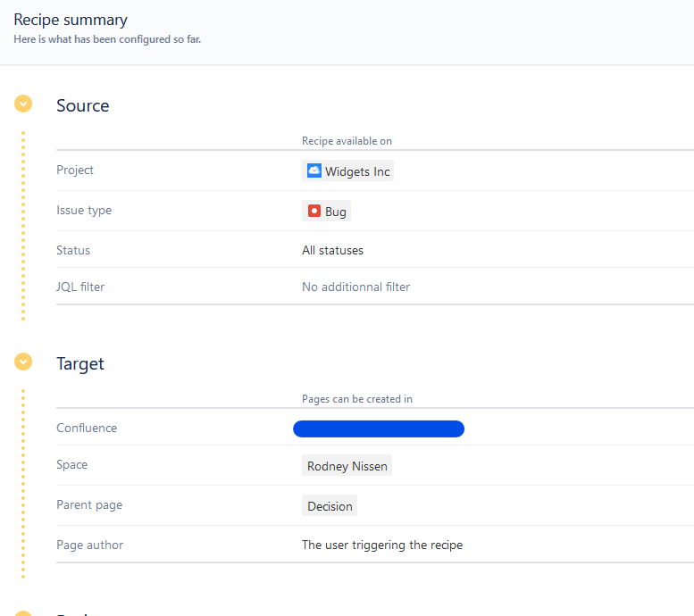Click the JQL filter row label

pos(80,287)
